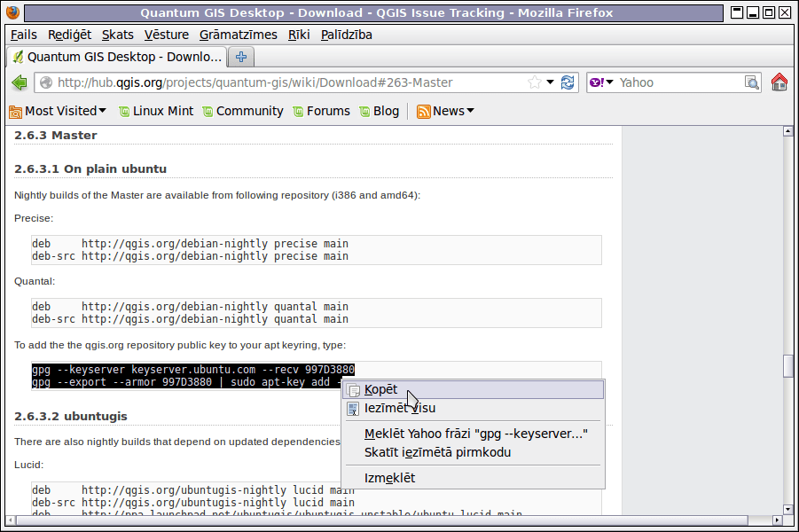Open the Palīdzība menu
The image size is (799, 532).
(x=347, y=35)
